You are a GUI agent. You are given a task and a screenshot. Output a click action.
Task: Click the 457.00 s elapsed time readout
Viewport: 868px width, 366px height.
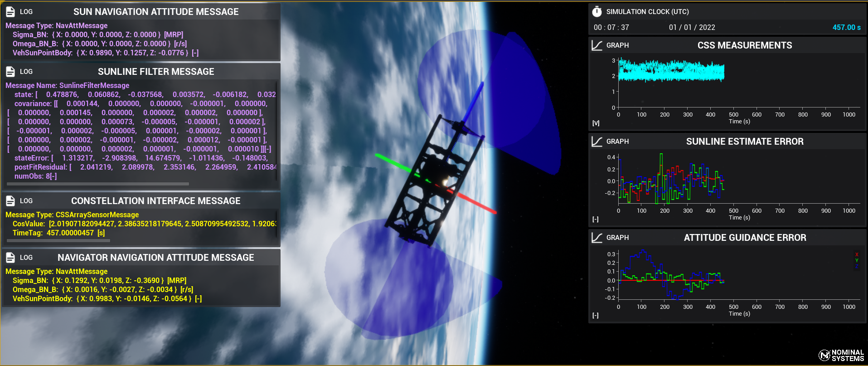(x=846, y=28)
